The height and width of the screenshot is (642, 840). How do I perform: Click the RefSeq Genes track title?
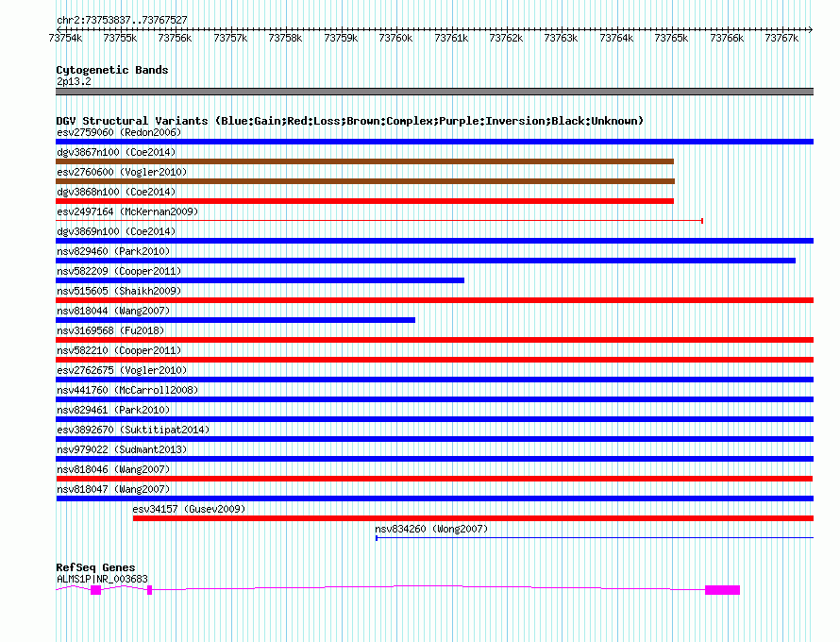(95, 567)
